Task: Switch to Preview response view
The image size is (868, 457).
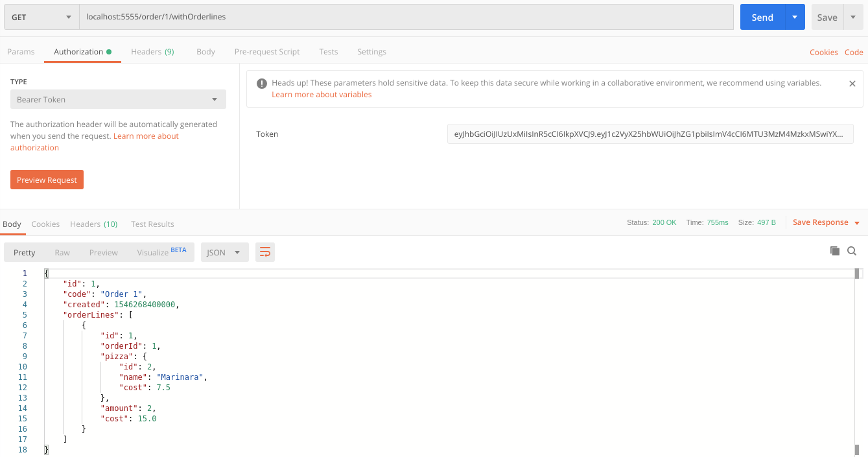Action: pyautogui.click(x=104, y=253)
